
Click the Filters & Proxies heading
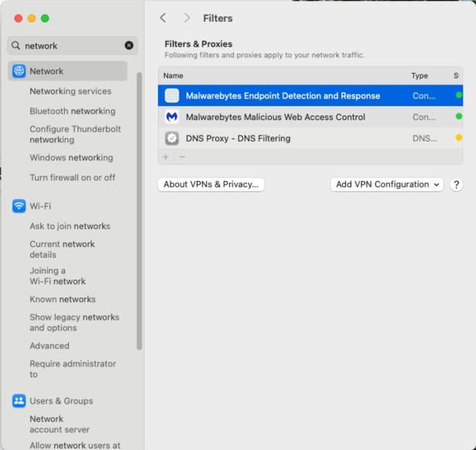click(198, 44)
